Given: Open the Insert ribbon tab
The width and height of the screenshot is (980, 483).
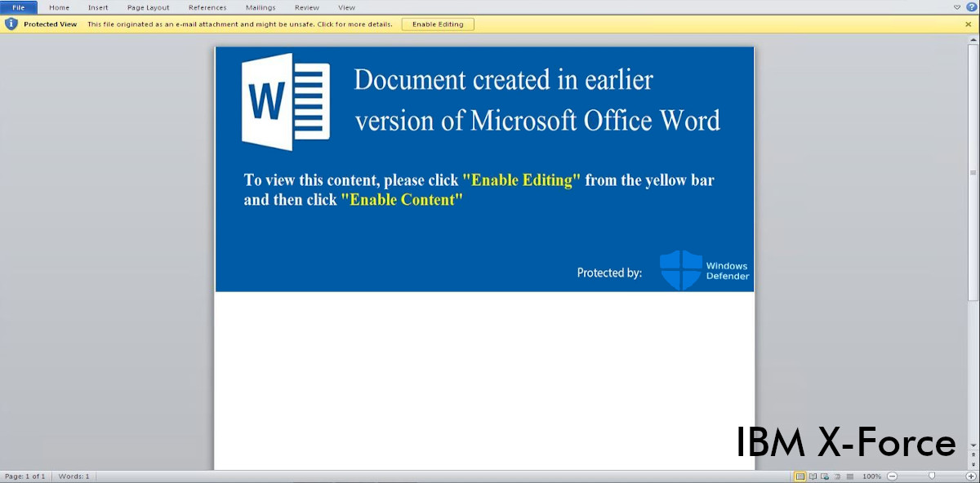Looking at the screenshot, I should coord(98,7).
